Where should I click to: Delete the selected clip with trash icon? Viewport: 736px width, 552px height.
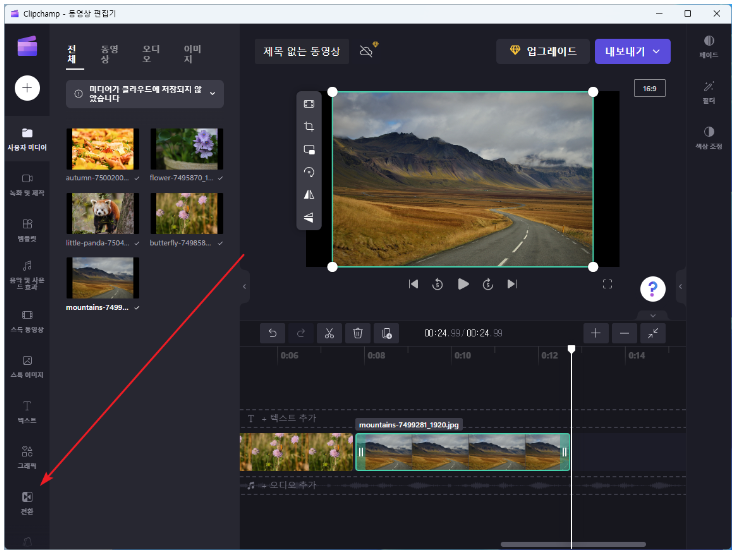click(x=358, y=333)
